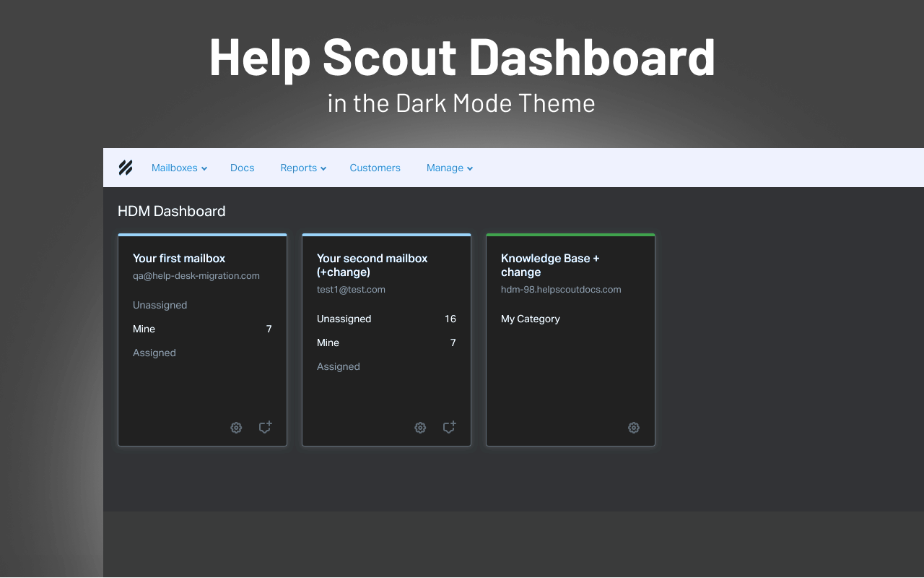Click the hdm-98.helpscoutdocs.com address
The image size is (924, 578).
tap(561, 289)
